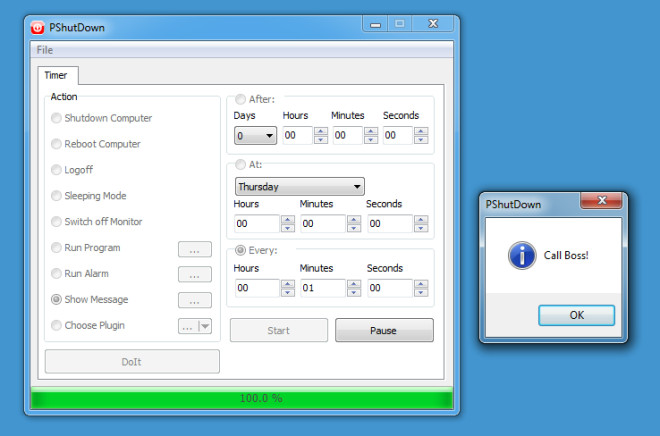Increase After Seconds with up arrow
This screenshot has width=660, height=436.
[x=421, y=131]
